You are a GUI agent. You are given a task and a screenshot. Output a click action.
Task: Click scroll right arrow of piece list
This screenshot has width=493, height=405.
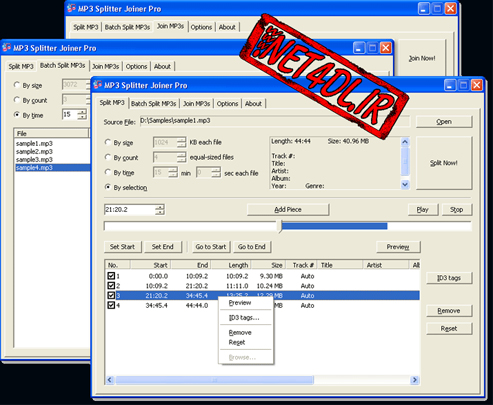click(x=415, y=380)
